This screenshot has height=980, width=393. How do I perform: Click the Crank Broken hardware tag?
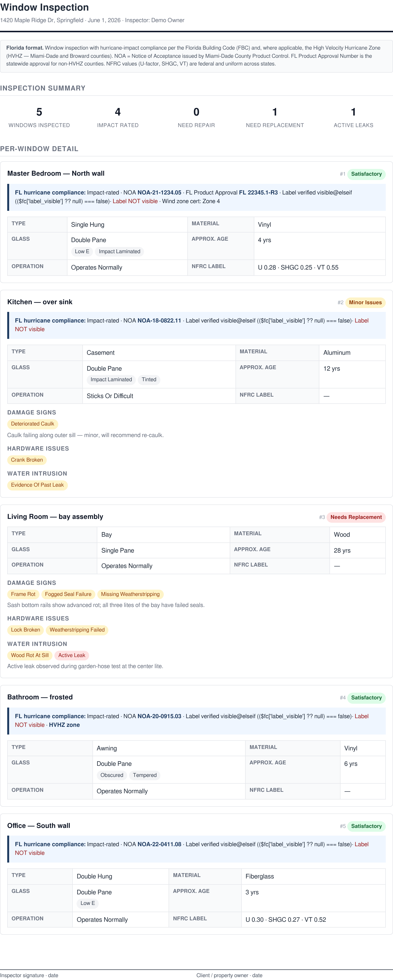(x=27, y=460)
